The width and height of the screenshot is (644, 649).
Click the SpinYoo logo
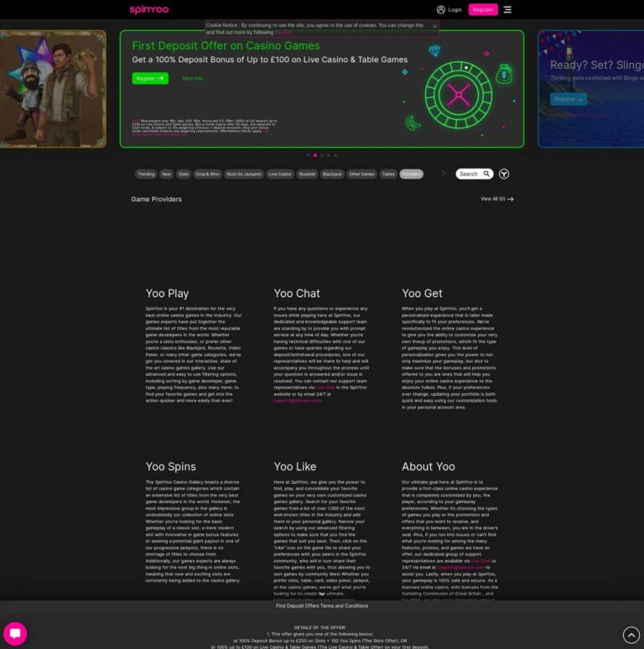(x=149, y=9)
